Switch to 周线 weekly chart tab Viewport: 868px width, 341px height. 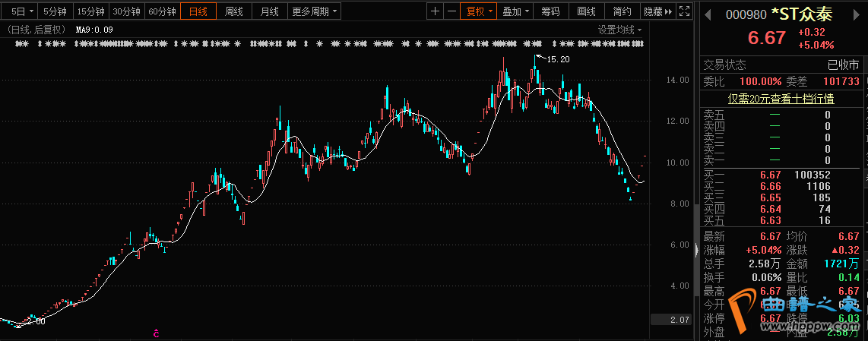(234, 11)
